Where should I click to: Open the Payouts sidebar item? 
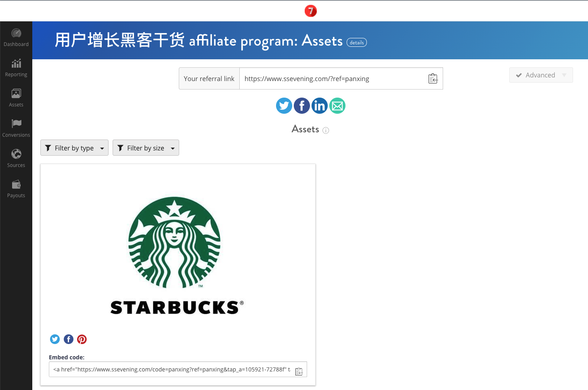tap(16, 189)
